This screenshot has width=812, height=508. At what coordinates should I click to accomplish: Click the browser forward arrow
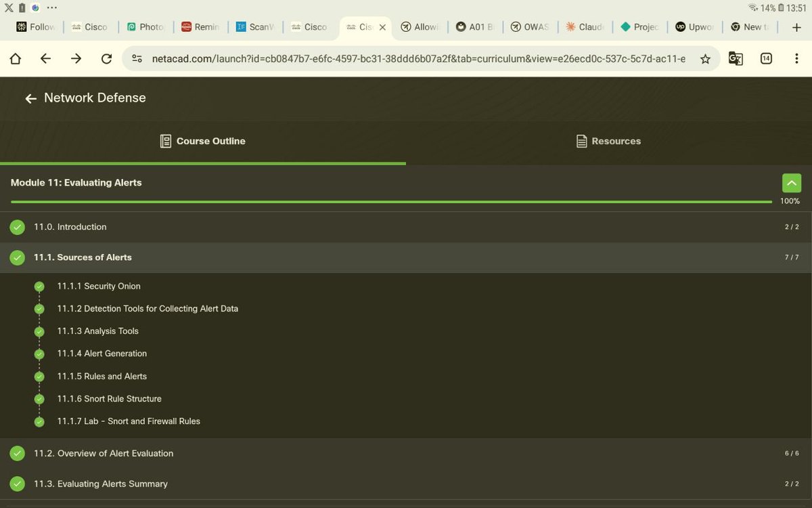point(76,59)
